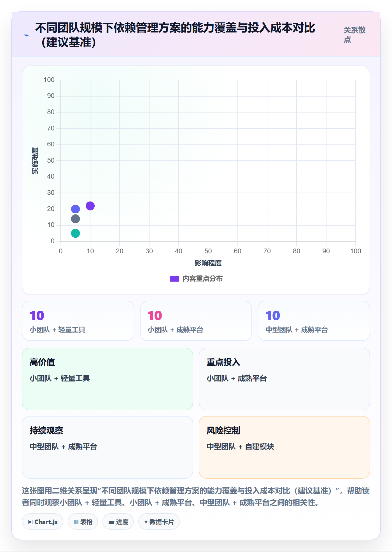This screenshot has width=392, height=552.
Task: Select the 数据卡片 tag chip
Action: click(x=159, y=522)
